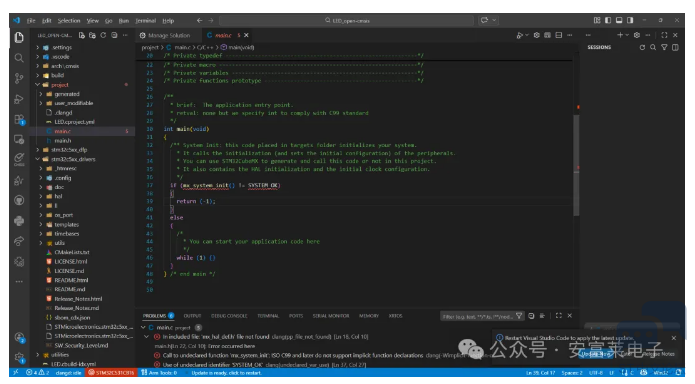Open the Accounts icon in activity bar

[19, 337]
